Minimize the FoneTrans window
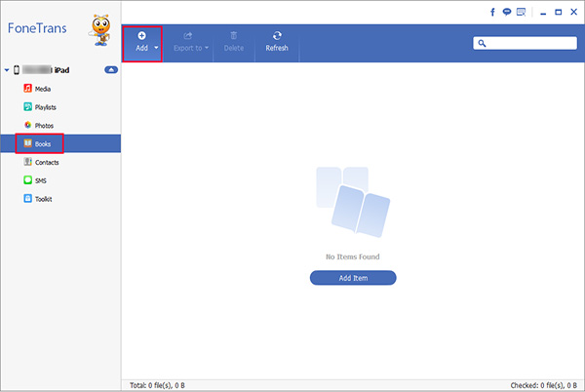585x392 pixels. tap(543, 13)
